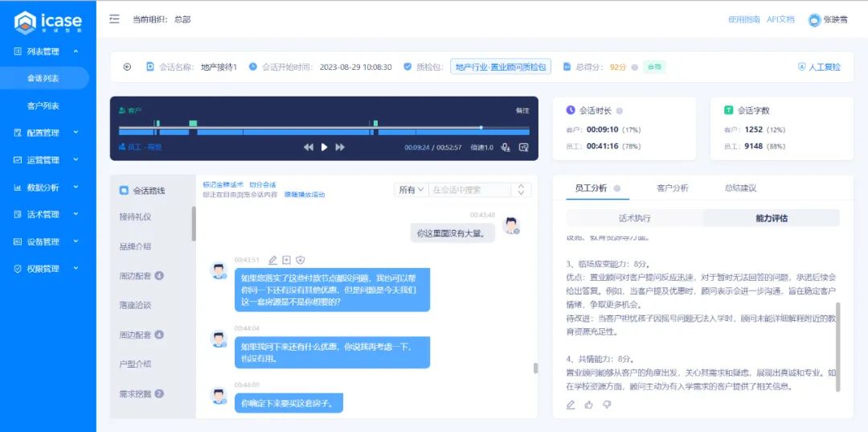Click the shield icon above the 00:43:51 message
This screenshot has height=432, width=868.
pyautogui.click(x=300, y=260)
